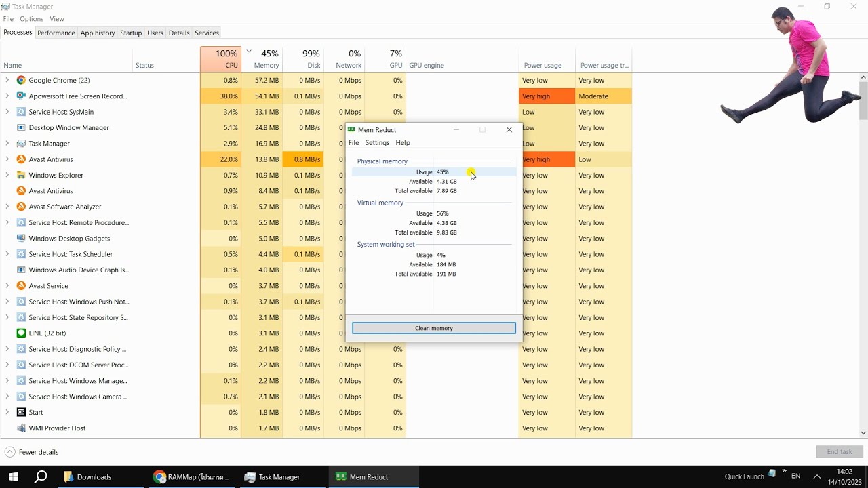Image resolution: width=868 pixels, height=488 pixels.
Task: Sort processes by Memory column
Action: pos(262,59)
